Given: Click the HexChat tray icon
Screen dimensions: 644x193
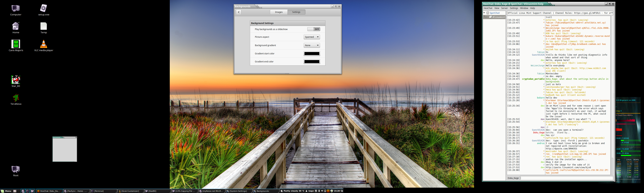Looking at the screenshot, I should (x=328, y=191).
